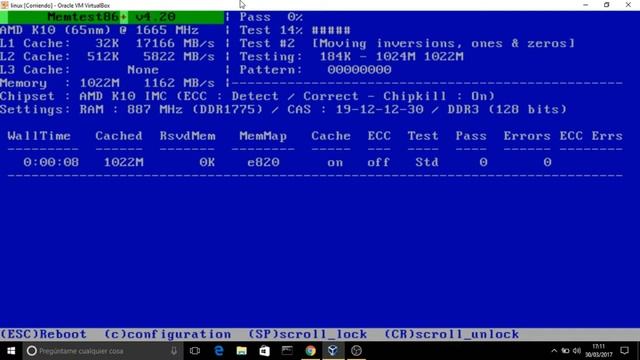Close the VirtualBox window

point(628,5)
